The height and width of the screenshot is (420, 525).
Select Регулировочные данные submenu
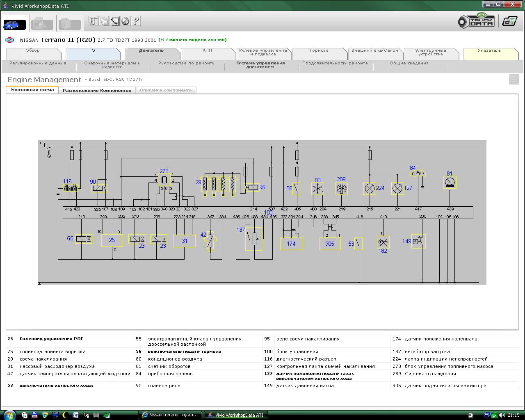(x=38, y=63)
